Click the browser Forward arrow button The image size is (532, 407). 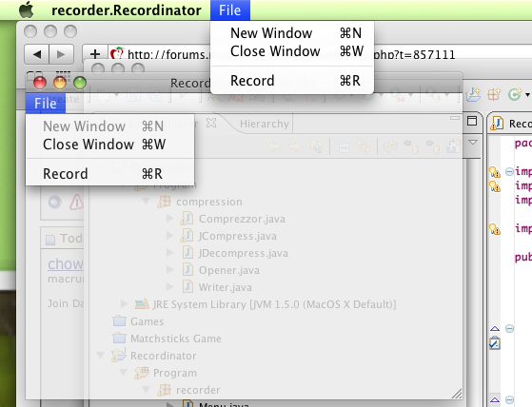click(x=62, y=54)
